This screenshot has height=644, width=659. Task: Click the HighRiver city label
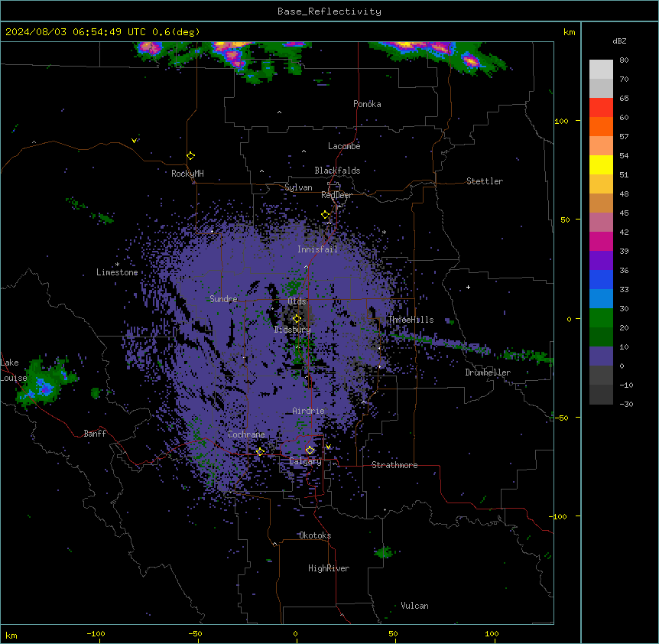tap(329, 568)
